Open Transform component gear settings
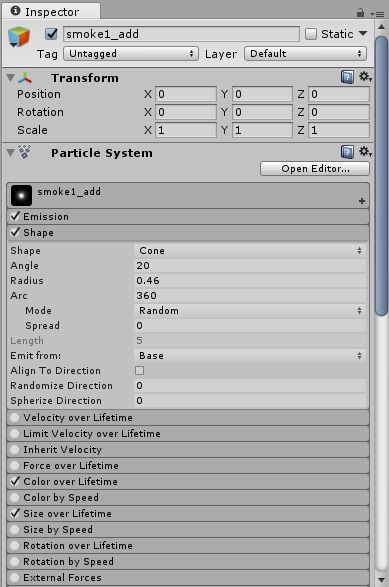This screenshot has height=587, width=389. (365, 77)
